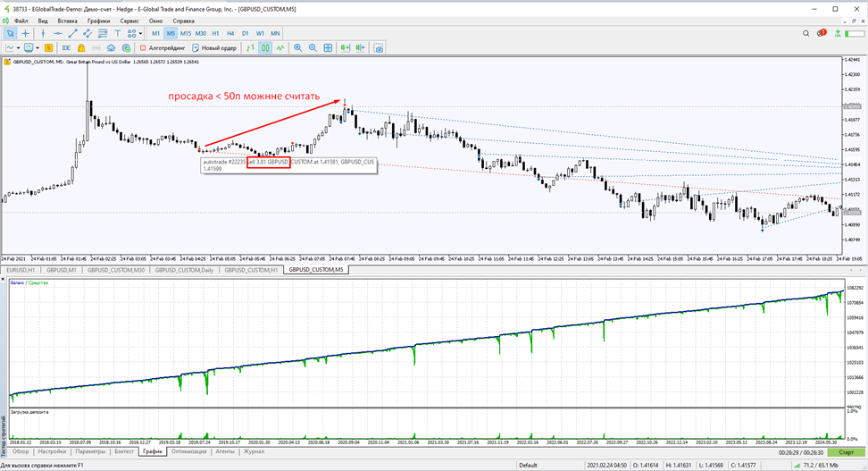Open the Файл menu

(21, 21)
